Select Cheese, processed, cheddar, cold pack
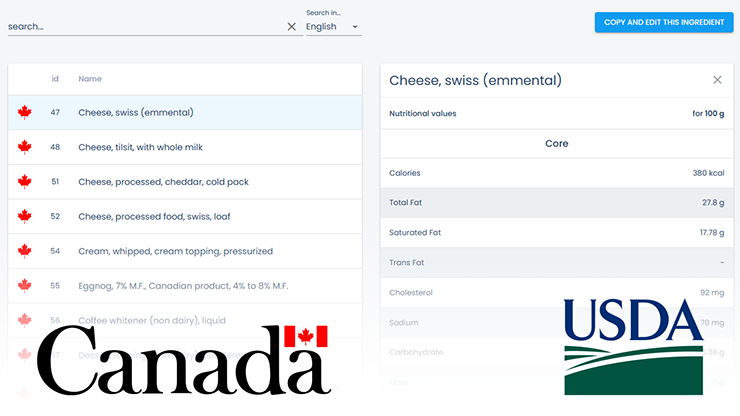This screenshot has width=740, height=416. tap(163, 182)
